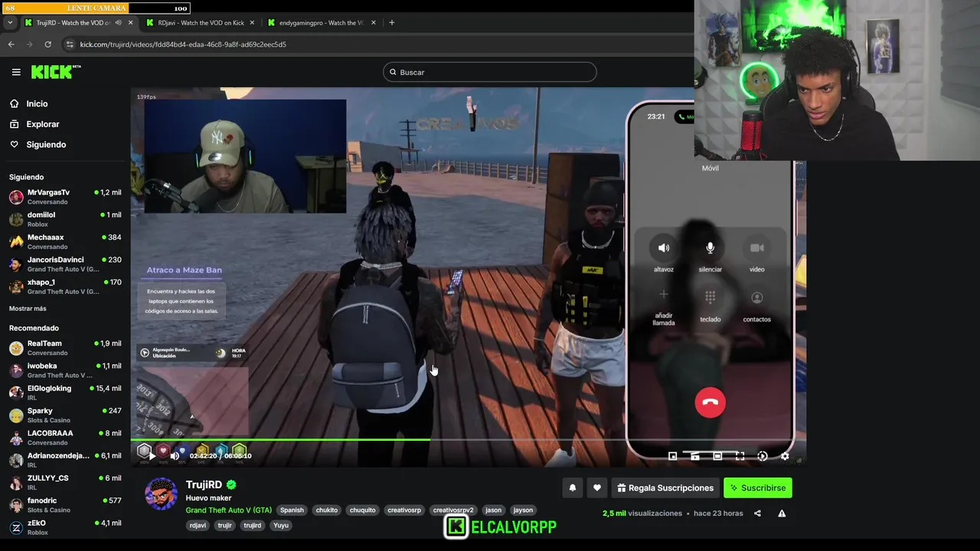This screenshot has width=980, height=551.
Task: Expand the tab search dropdown
Action: 9,23
